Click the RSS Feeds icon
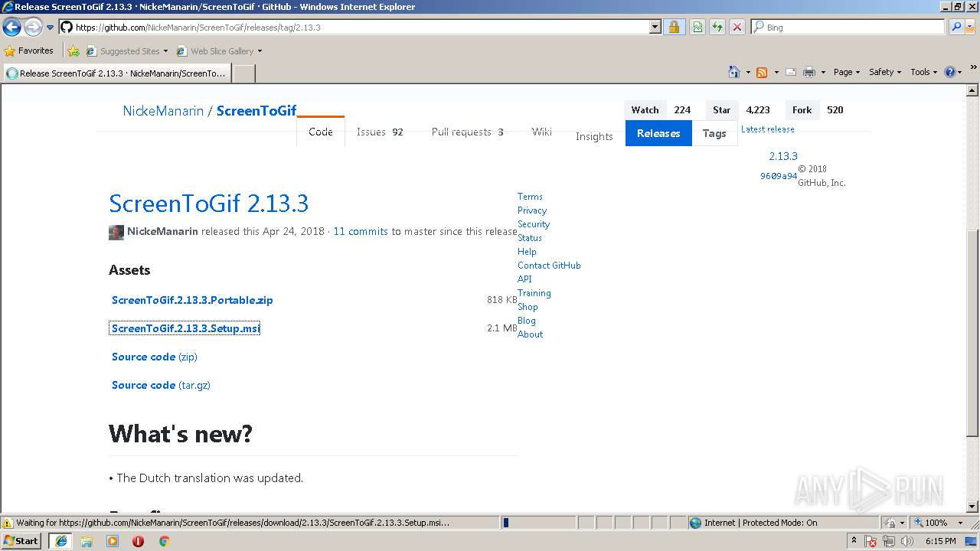The width and height of the screenshot is (980, 551). (x=762, y=72)
